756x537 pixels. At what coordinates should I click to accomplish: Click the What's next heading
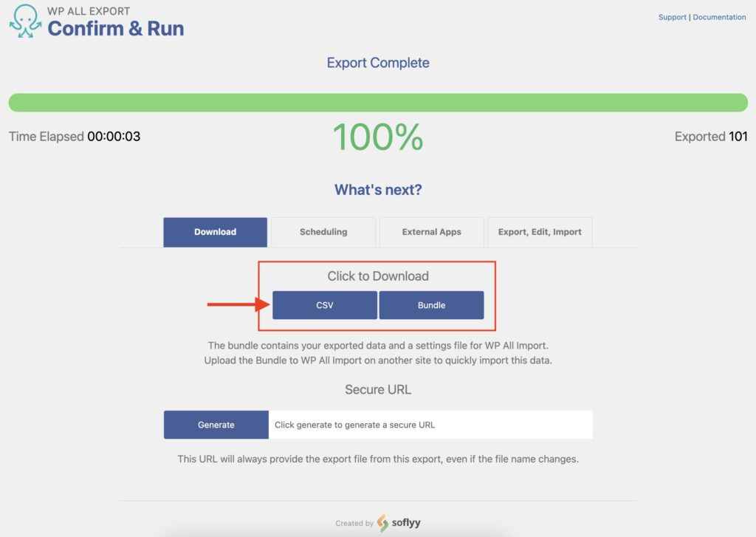coord(378,190)
